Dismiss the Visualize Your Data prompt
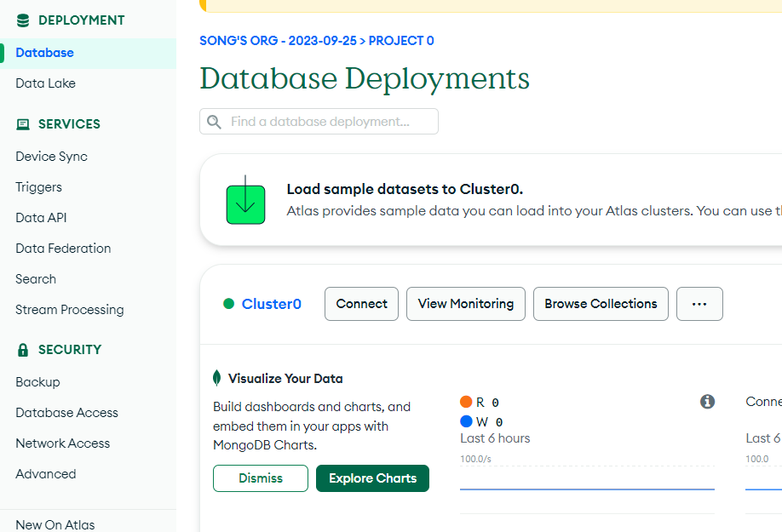The width and height of the screenshot is (782, 532). pyautogui.click(x=261, y=478)
